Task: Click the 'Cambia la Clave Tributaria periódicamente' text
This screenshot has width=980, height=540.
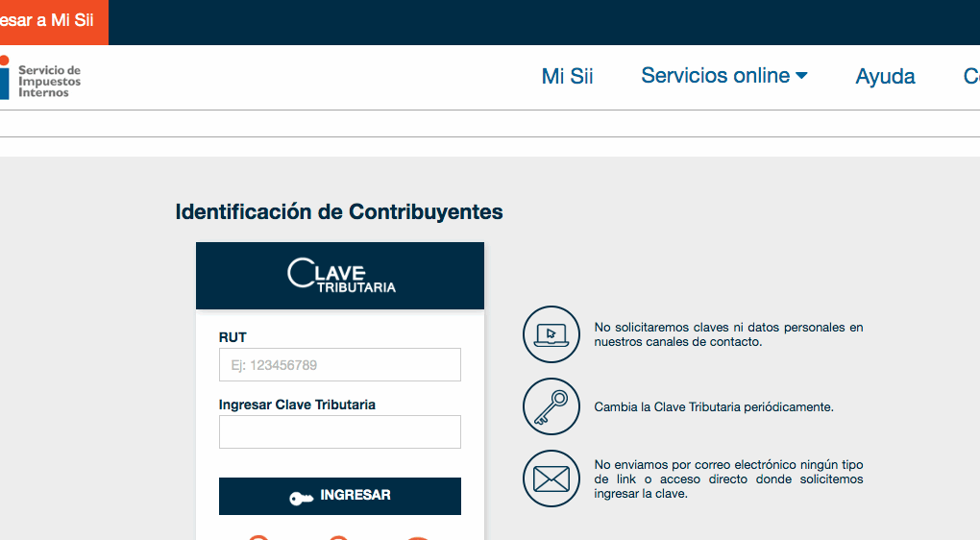Action: (x=714, y=407)
